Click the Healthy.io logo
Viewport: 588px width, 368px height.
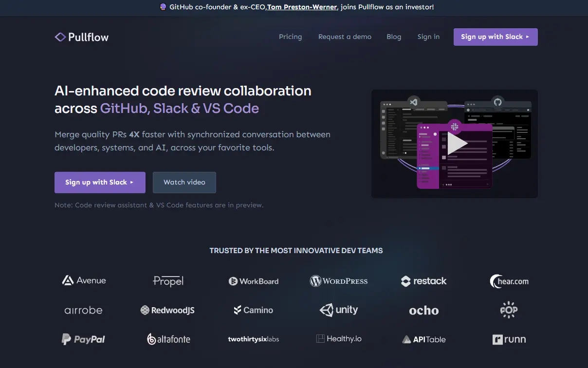[x=339, y=339]
